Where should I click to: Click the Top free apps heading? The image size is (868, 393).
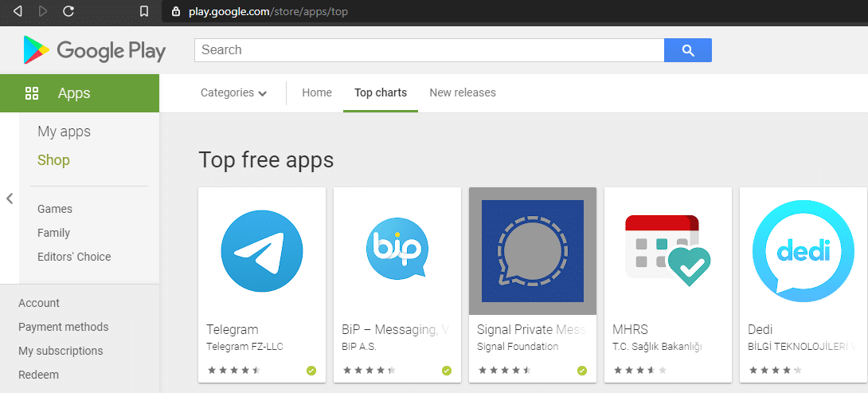266,159
